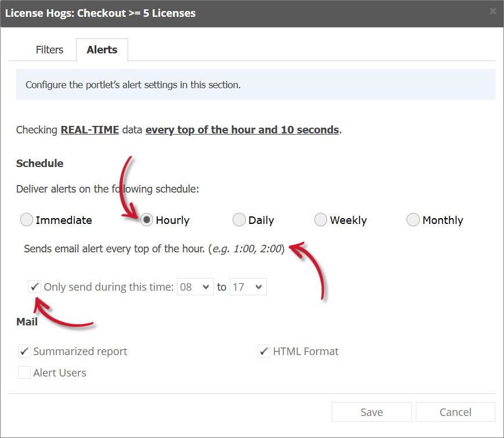Image resolution: width=504 pixels, height=438 pixels.
Task: Disable the Summarized report option
Action: click(x=24, y=351)
